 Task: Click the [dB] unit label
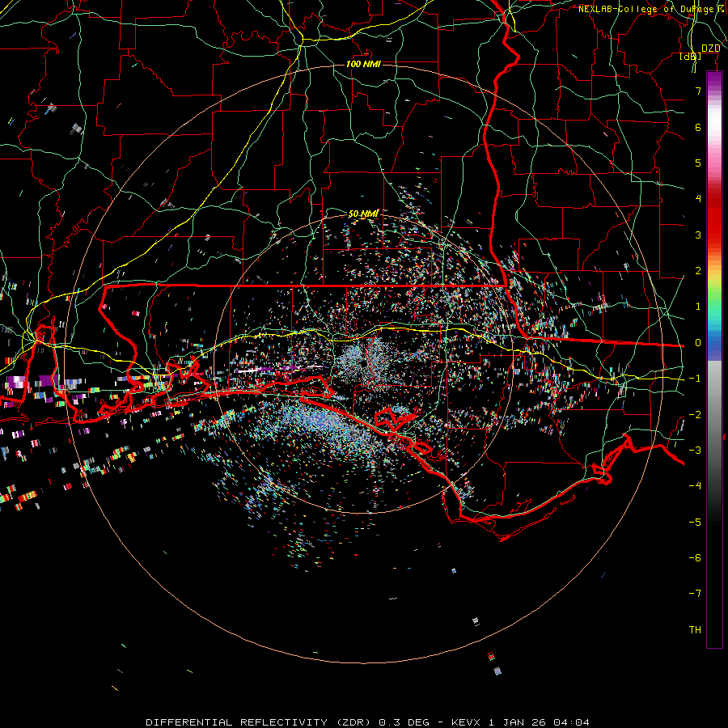(x=690, y=57)
